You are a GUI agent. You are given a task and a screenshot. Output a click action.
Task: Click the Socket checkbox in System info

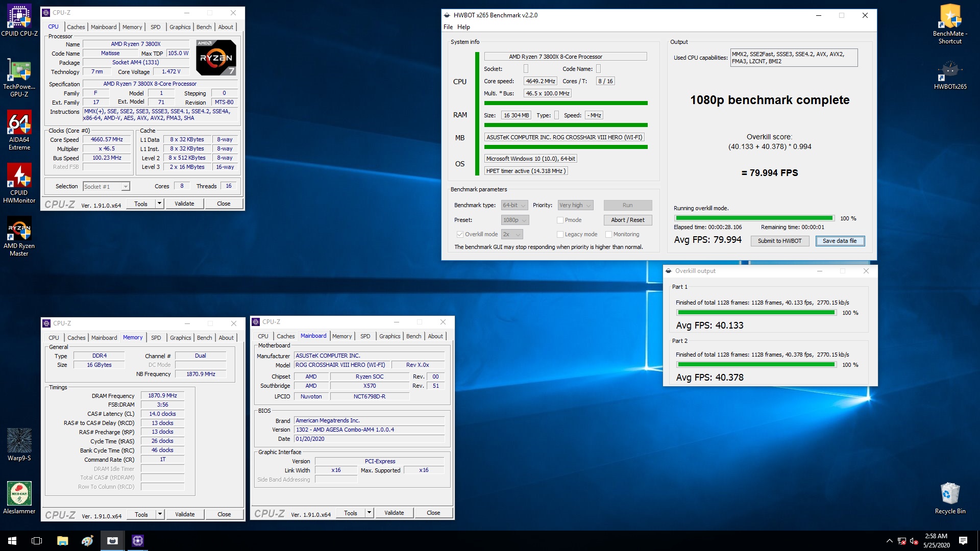[526, 69]
